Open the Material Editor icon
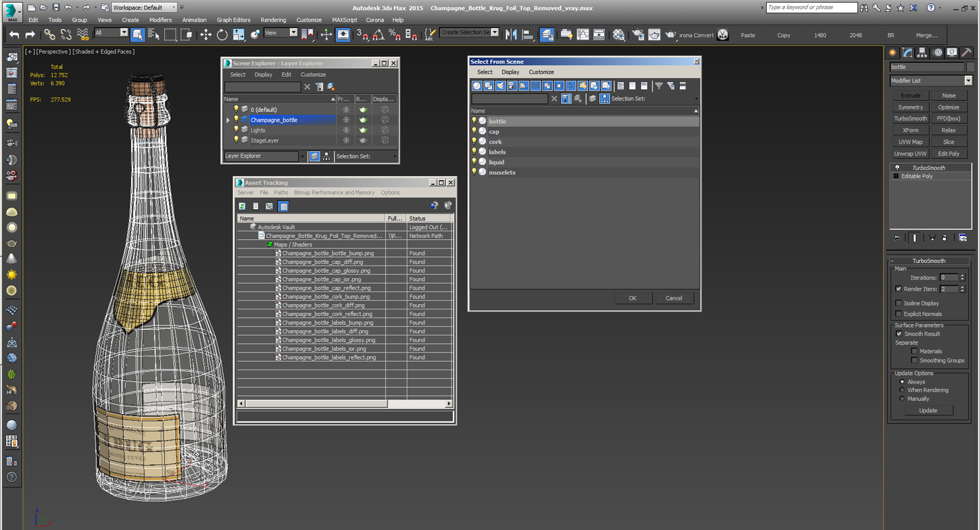Image resolution: width=980 pixels, height=530 pixels. coord(618,34)
